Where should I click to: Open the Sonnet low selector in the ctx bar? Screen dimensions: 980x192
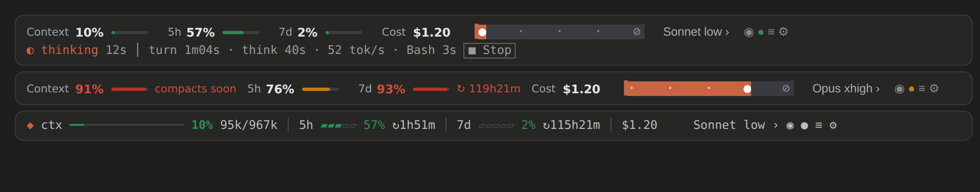(735, 125)
